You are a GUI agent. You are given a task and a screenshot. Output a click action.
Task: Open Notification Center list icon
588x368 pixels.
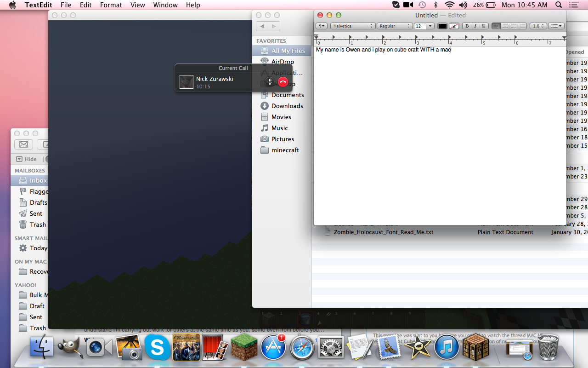point(573,5)
